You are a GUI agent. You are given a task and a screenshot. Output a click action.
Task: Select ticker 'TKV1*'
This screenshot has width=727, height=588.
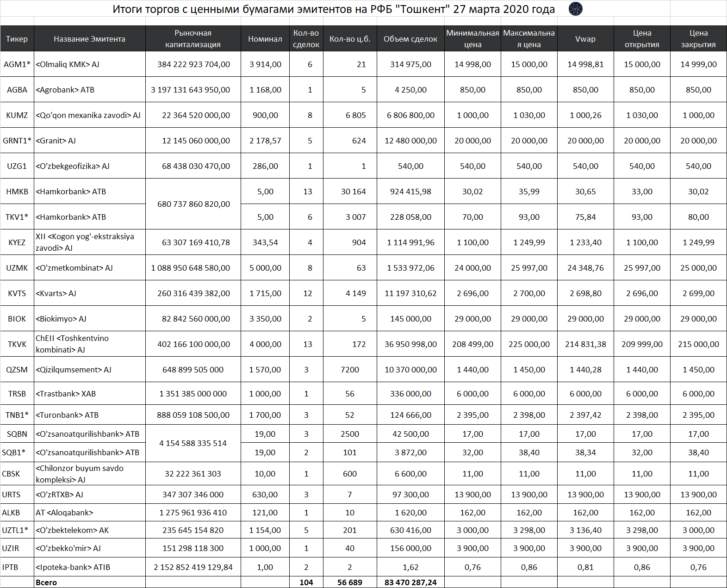coord(17,217)
